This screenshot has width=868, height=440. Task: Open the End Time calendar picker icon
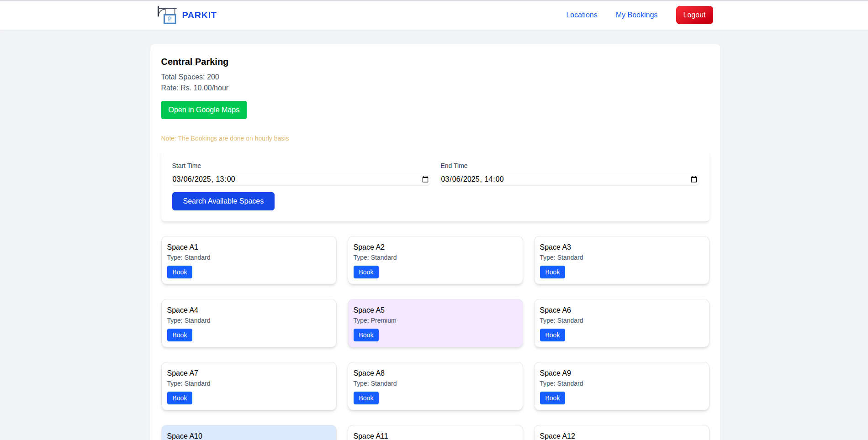[694, 179]
